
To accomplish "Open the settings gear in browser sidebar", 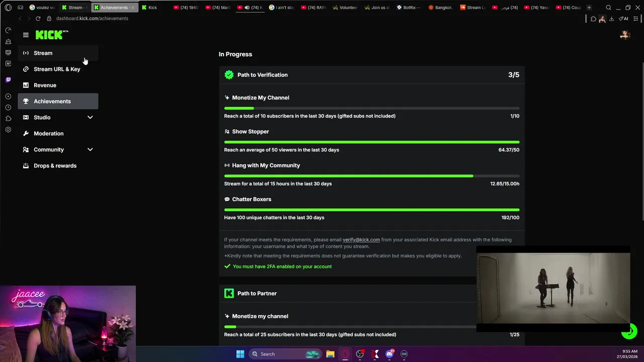I will (8, 130).
